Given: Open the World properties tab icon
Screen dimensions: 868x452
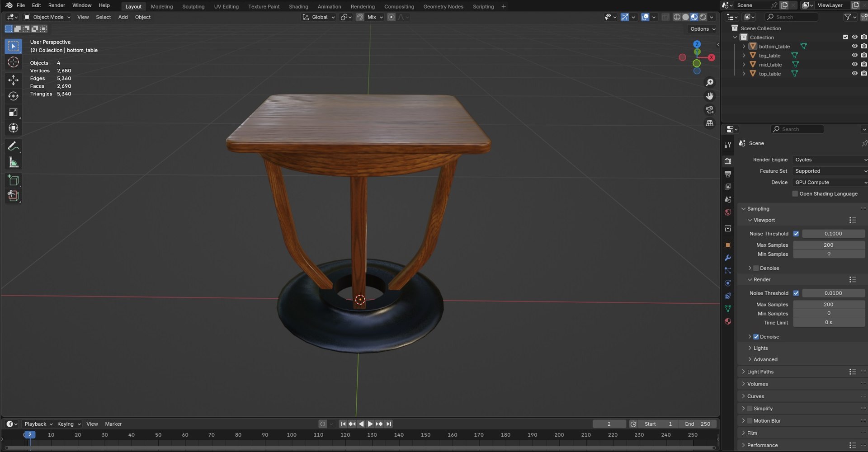Looking at the screenshot, I should (x=728, y=212).
